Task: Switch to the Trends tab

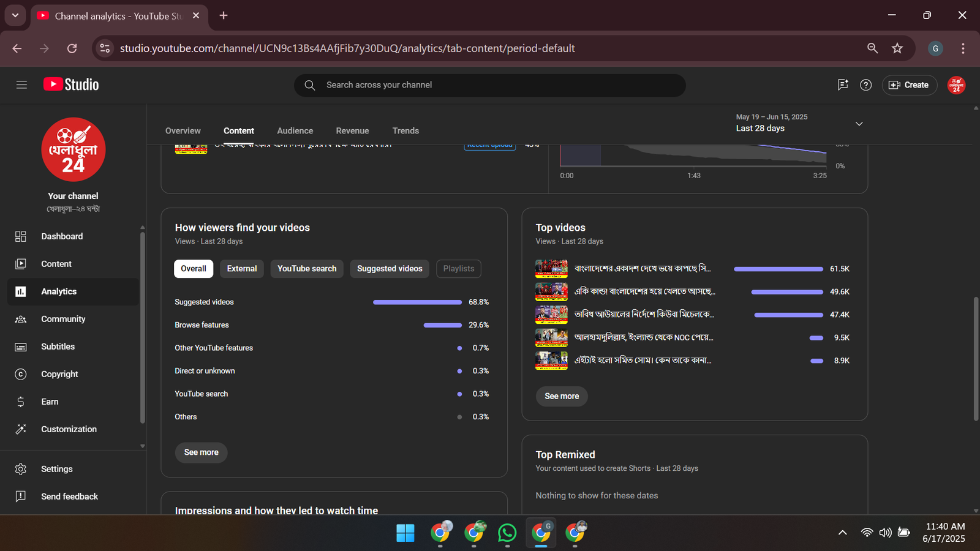Action: (405, 131)
